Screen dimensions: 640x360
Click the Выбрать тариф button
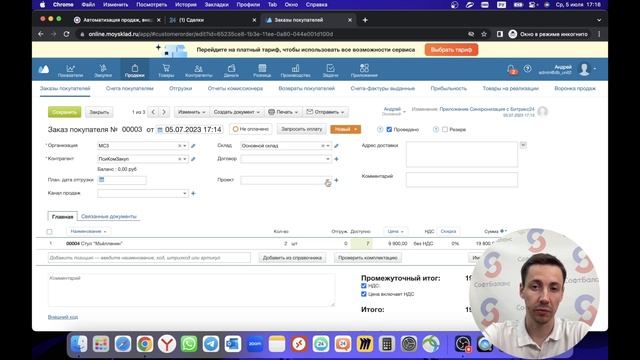(451, 50)
